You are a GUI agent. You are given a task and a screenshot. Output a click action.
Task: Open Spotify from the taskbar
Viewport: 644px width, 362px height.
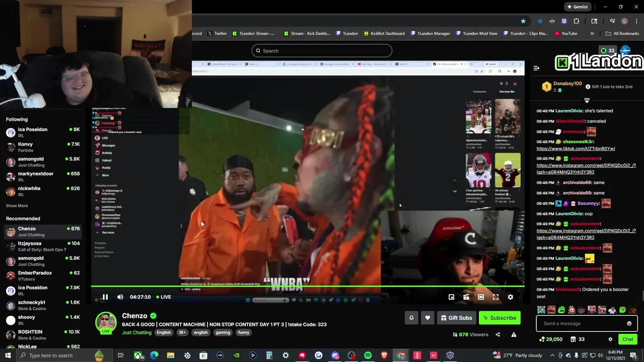(x=368, y=355)
